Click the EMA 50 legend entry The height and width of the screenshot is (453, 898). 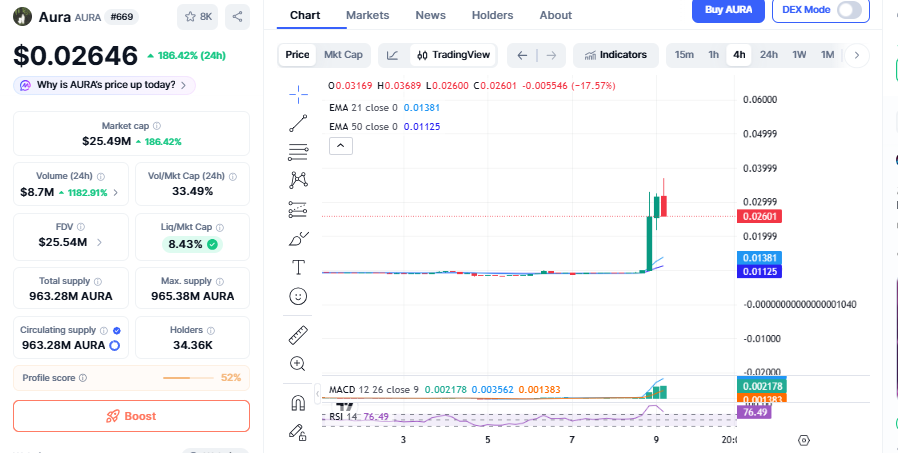384,127
